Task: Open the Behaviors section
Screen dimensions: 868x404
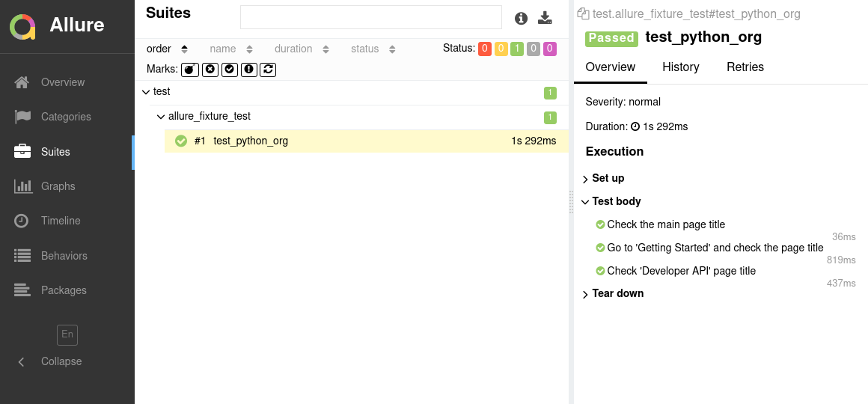Action: click(64, 256)
